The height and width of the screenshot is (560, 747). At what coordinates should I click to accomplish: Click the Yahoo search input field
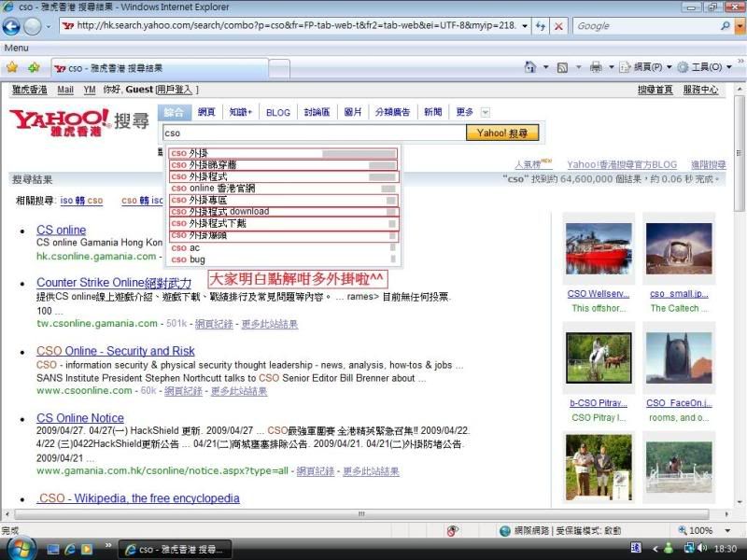[314, 133]
